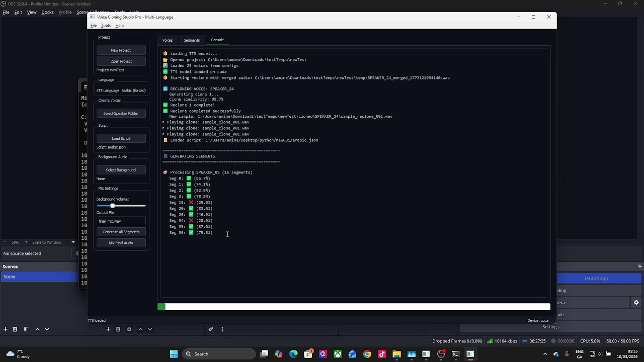Select the Scene item in OBS Scenes list
644x362 pixels.
tap(39, 277)
